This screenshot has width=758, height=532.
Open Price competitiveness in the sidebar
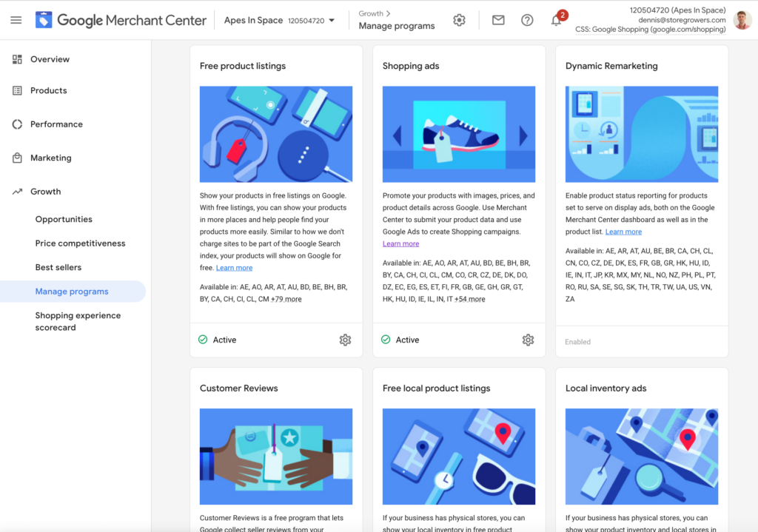tap(81, 243)
